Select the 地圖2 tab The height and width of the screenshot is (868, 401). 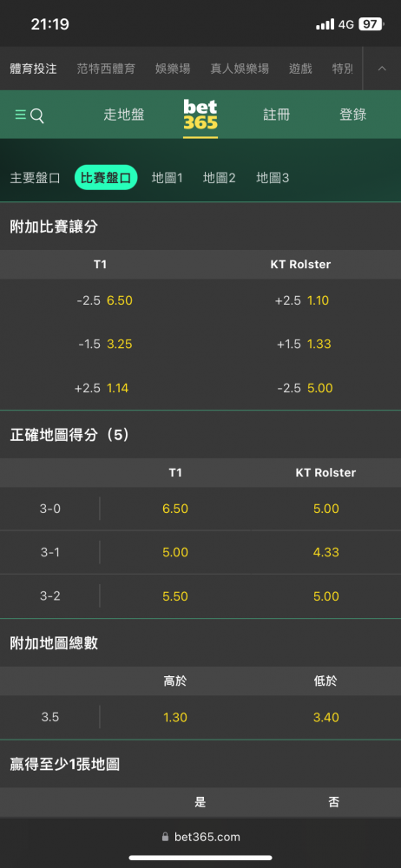(x=220, y=178)
